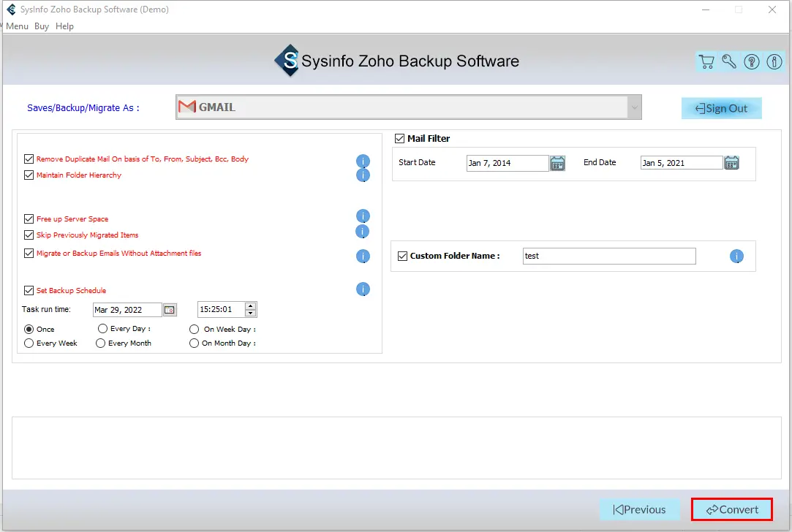Click info icon beside Free up Server Space
This screenshot has width=792, height=532.
(363, 216)
